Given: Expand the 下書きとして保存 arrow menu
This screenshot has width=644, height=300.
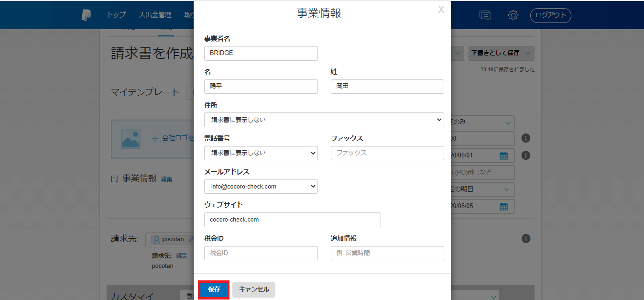Looking at the screenshot, I should click(528, 53).
